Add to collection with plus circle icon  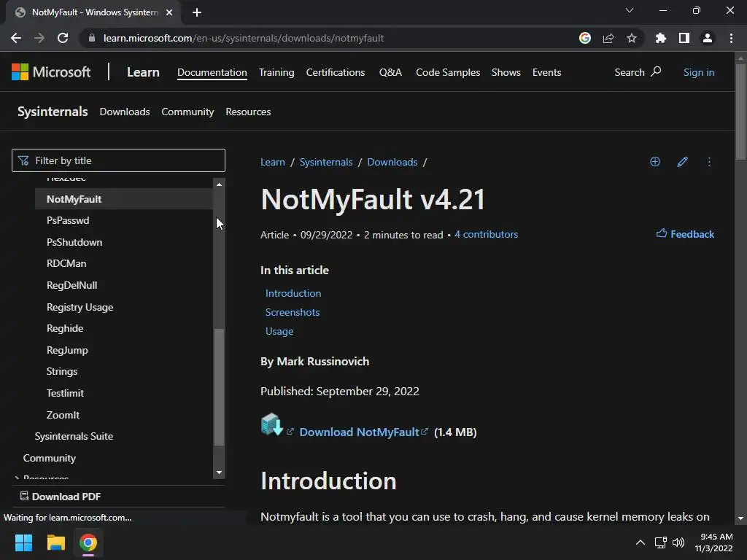655,161
